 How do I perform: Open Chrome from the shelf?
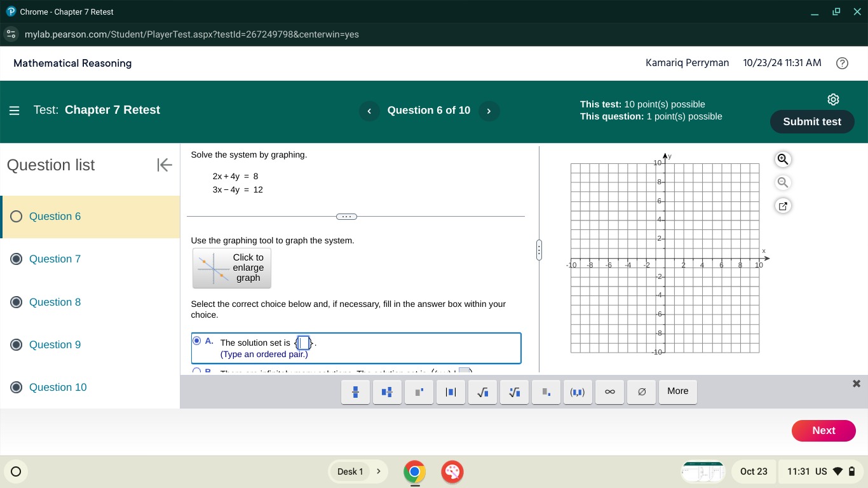point(414,471)
